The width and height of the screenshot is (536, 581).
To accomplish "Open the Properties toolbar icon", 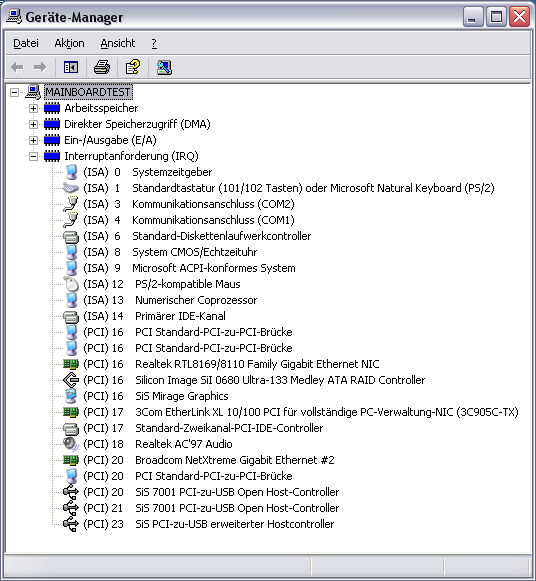I will [133, 67].
